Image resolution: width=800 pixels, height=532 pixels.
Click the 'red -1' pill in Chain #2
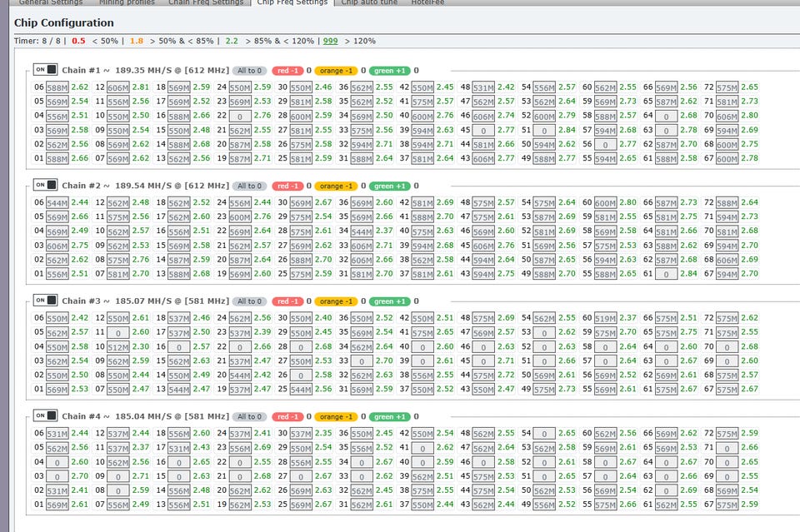point(287,186)
